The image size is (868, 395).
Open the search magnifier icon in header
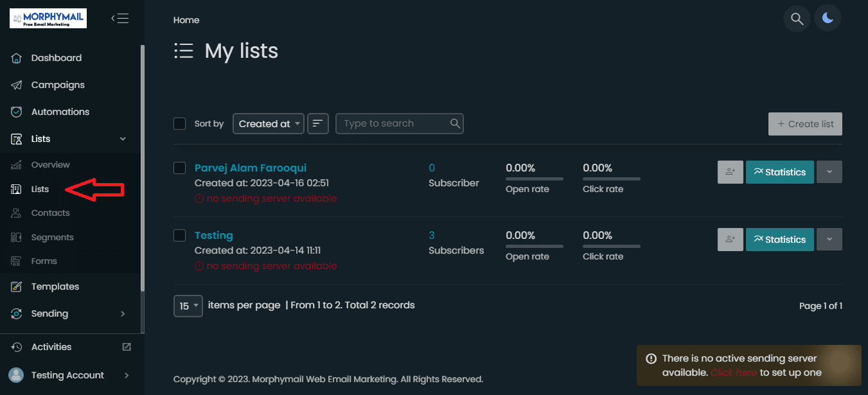797,19
